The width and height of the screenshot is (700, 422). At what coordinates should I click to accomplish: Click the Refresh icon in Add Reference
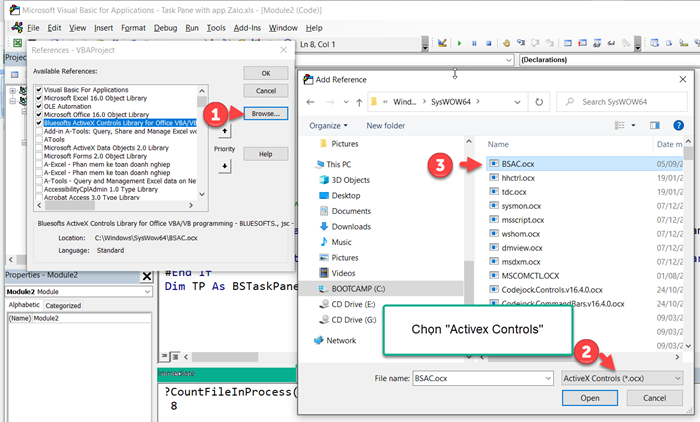(x=539, y=102)
